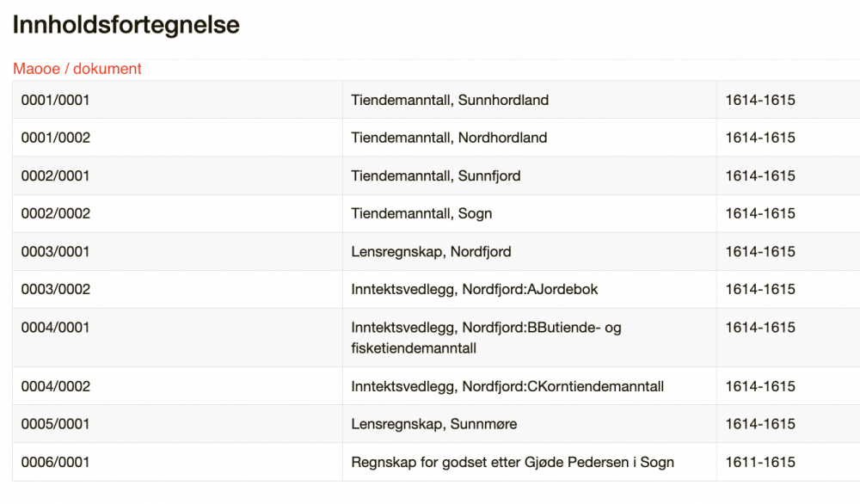Viewport: 860px width, 504px height.
Task: Click the Tiendemanntall, Sunnfjord row title
Action: point(436,175)
